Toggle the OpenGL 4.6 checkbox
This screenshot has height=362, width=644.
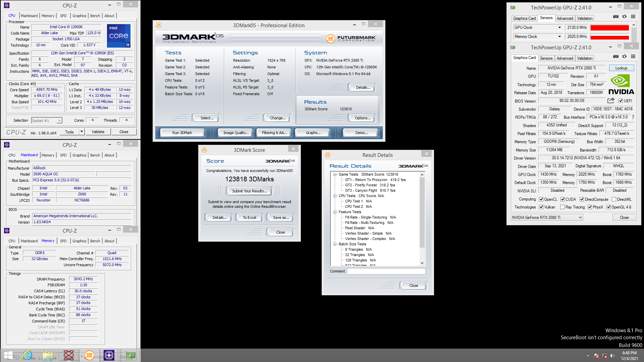coord(608,207)
